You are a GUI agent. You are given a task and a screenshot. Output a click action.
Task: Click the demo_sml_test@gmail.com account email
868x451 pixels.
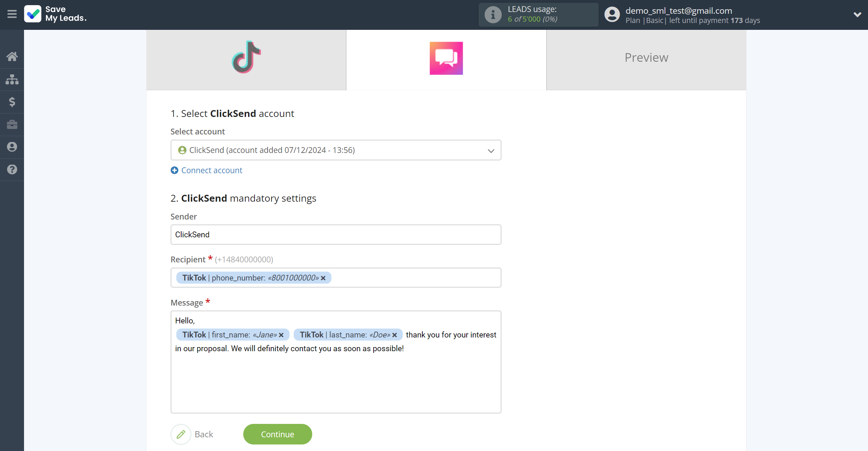click(679, 11)
